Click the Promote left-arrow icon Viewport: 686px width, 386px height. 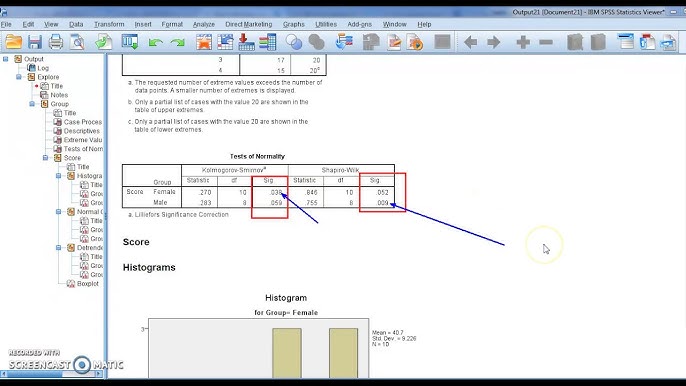[x=470, y=42]
